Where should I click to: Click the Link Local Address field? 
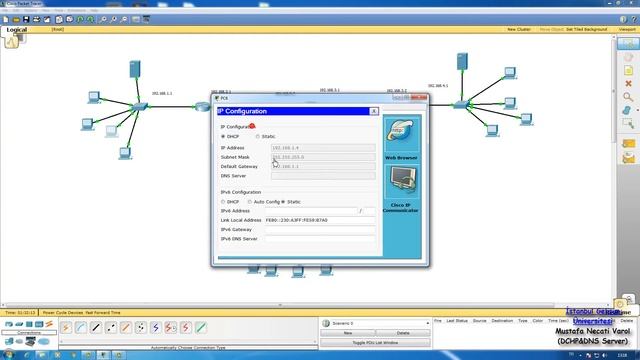pos(320,220)
